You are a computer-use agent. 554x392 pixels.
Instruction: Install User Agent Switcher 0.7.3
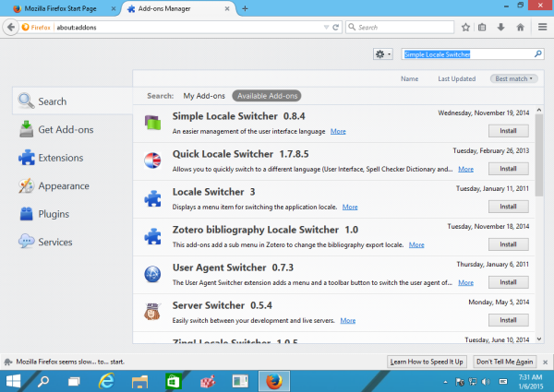509,282
